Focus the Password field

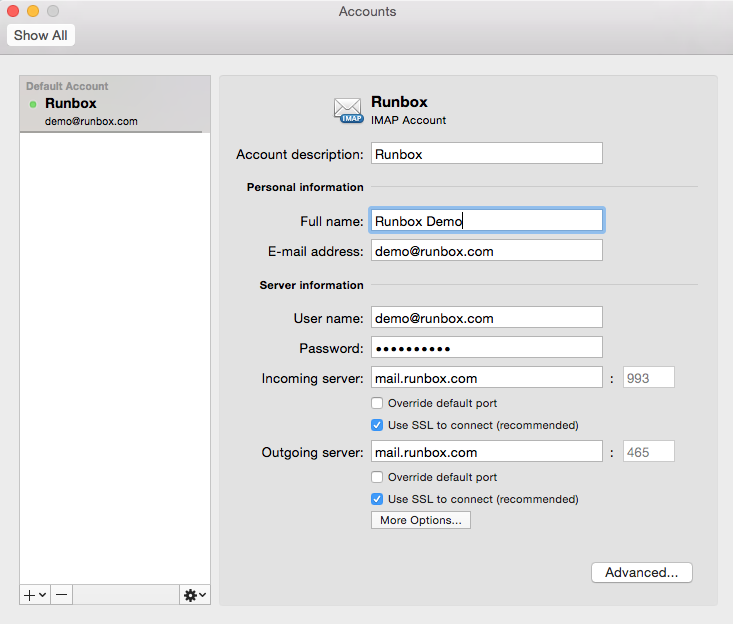coord(486,348)
